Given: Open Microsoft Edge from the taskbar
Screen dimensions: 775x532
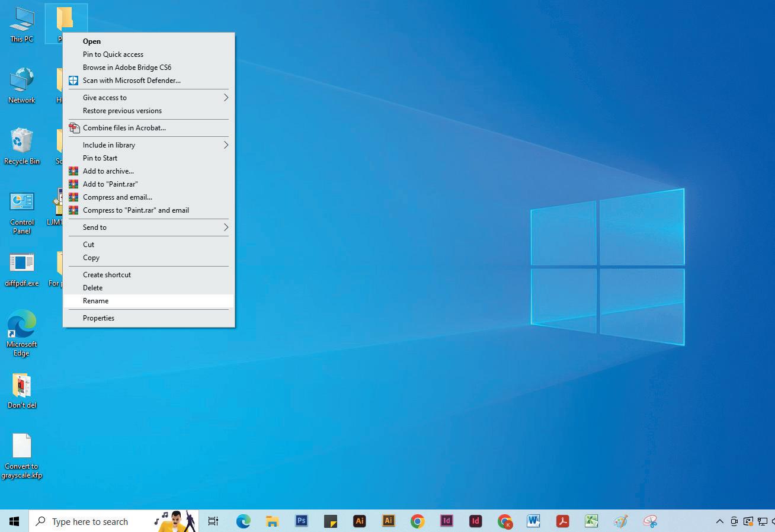Looking at the screenshot, I should [x=243, y=521].
